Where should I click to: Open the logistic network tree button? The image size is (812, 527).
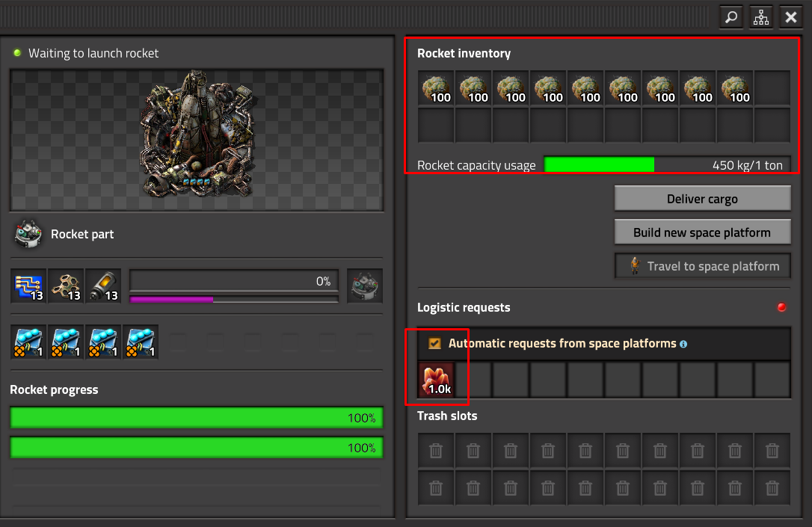[x=760, y=18]
